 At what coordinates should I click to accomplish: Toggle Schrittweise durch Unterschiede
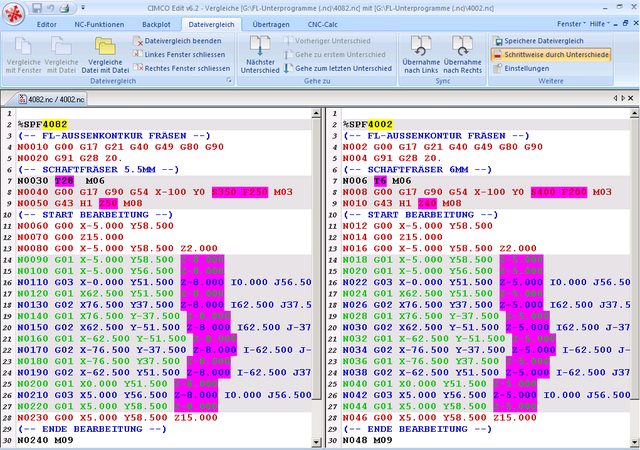tap(551, 54)
